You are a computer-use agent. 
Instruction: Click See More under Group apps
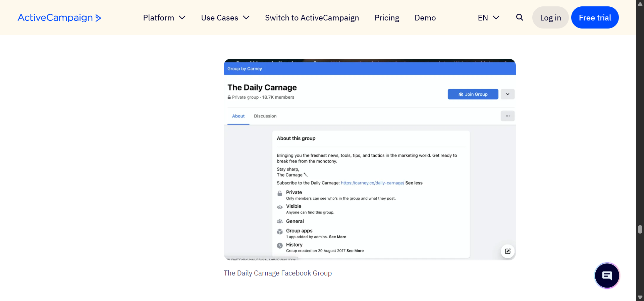coord(337,237)
